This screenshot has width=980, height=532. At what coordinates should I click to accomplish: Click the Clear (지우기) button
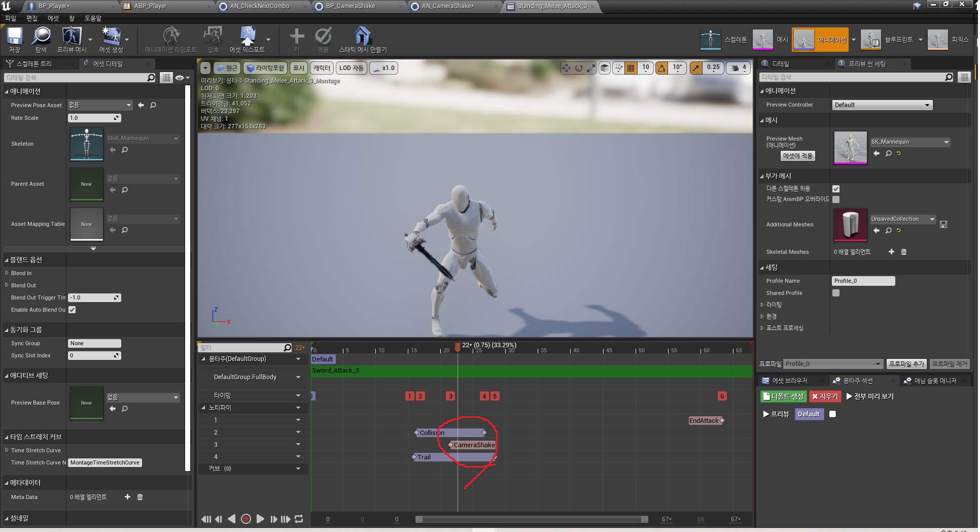(825, 396)
